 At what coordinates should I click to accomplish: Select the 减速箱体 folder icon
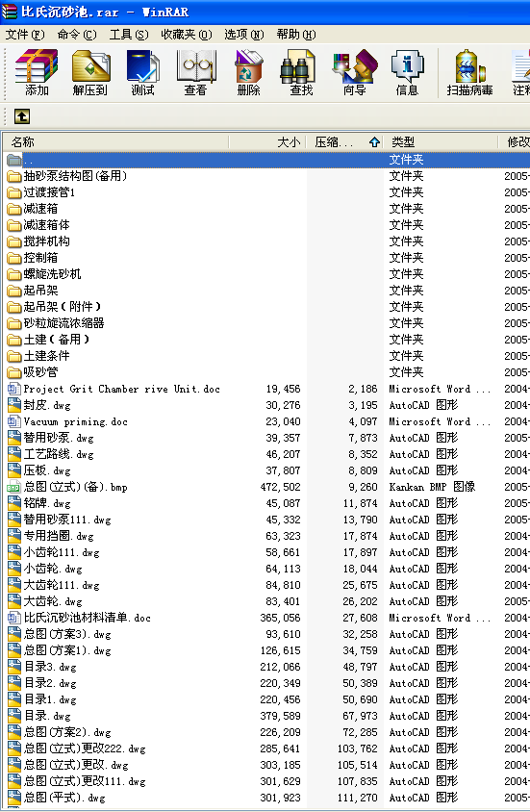[14, 225]
